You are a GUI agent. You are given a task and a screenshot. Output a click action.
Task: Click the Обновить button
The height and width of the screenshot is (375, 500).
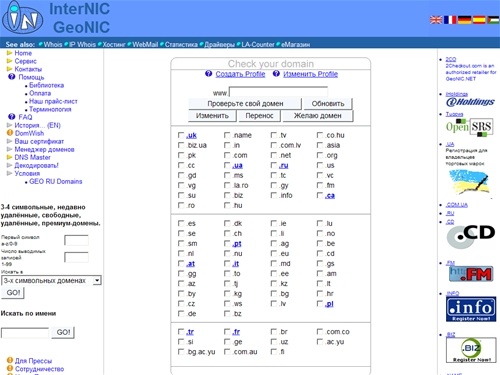click(x=328, y=104)
